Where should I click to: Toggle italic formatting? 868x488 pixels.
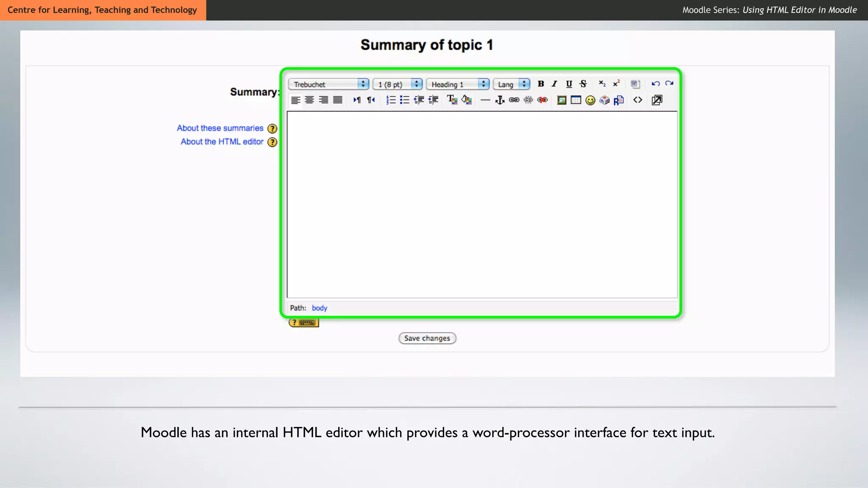554,84
